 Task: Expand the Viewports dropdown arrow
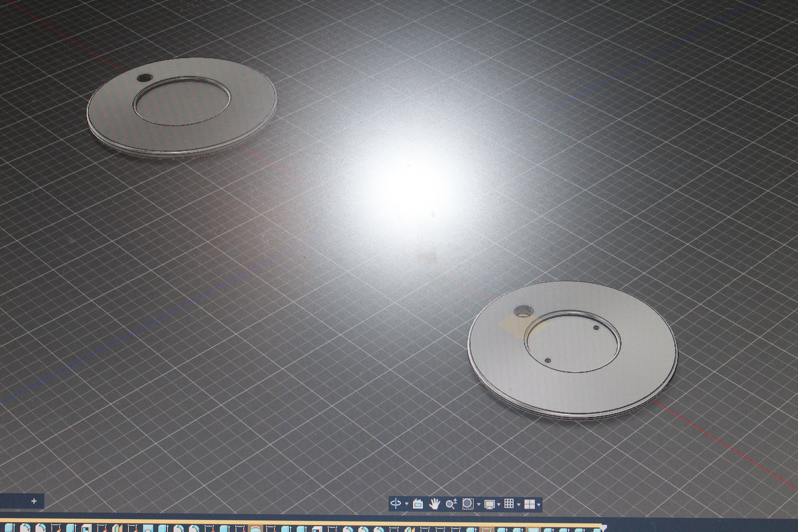click(539, 505)
